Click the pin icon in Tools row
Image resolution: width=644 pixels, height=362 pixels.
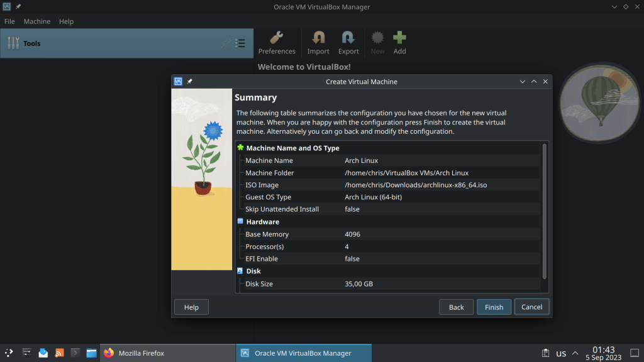point(226,43)
